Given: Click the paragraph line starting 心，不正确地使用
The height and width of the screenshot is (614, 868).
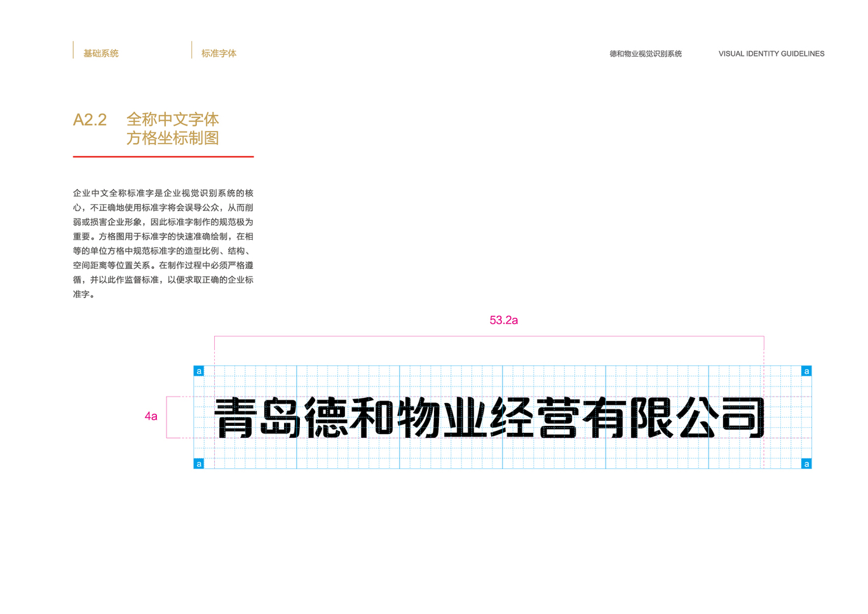Looking at the screenshot, I should point(163,208).
